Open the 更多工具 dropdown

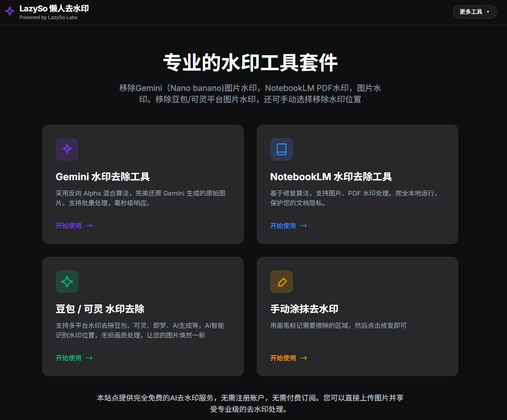click(x=474, y=12)
